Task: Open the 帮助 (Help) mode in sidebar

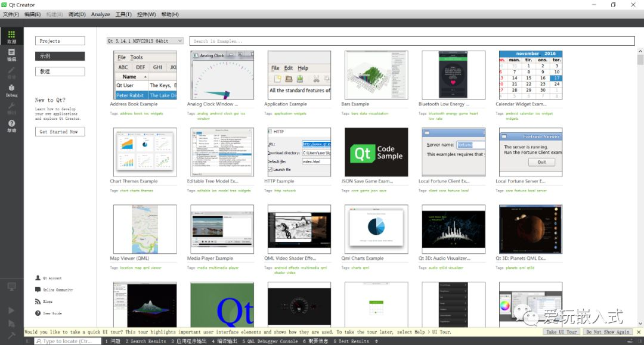Action: click(11, 126)
